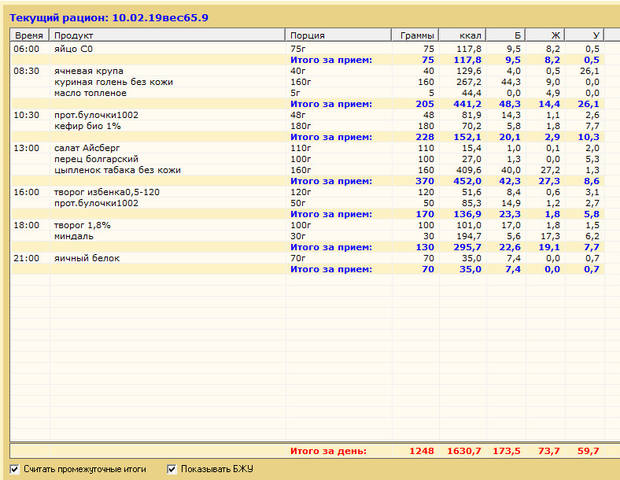The width and height of the screenshot is (620, 480).
Task: Click the 'Продукт' column header
Action: coord(167,35)
